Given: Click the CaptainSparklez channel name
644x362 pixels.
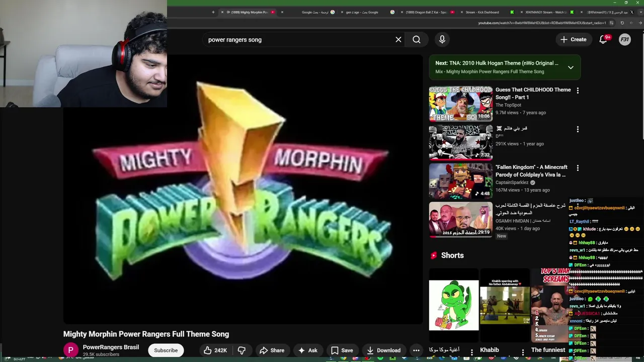Looking at the screenshot, I should coord(512,183).
